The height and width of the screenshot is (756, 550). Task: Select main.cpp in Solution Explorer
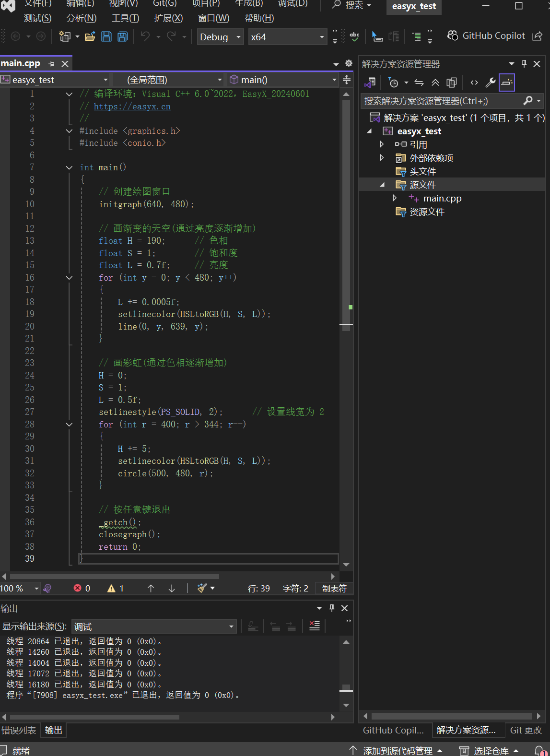[x=442, y=198]
